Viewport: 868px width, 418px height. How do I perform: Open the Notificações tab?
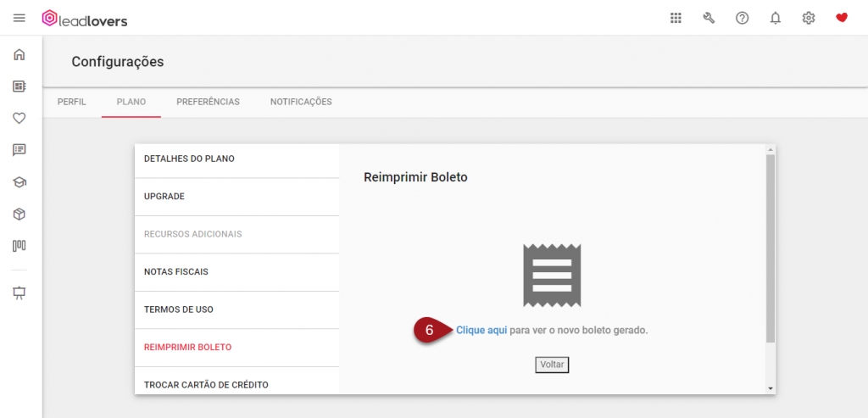tap(301, 102)
